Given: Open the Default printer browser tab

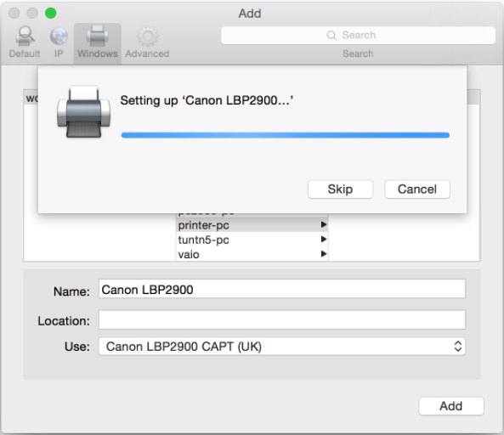Looking at the screenshot, I should click(25, 42).
